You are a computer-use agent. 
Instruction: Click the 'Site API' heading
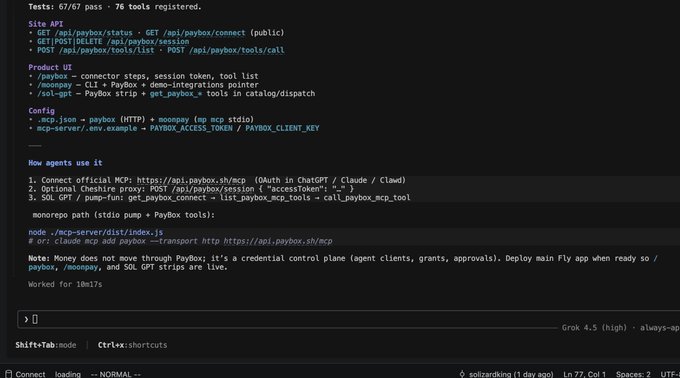[46, 24]
